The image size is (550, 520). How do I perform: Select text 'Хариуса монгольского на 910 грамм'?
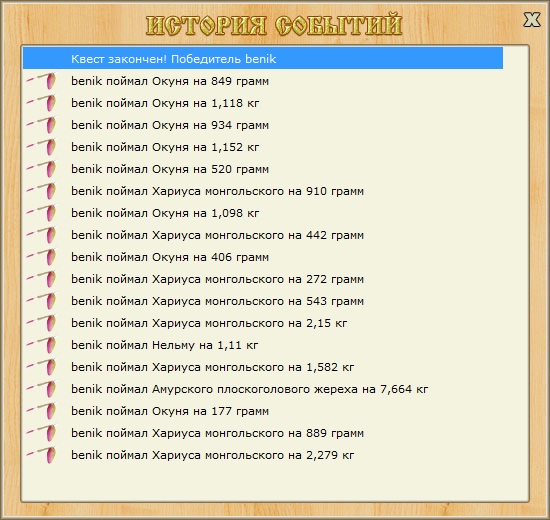click(258, 191)
